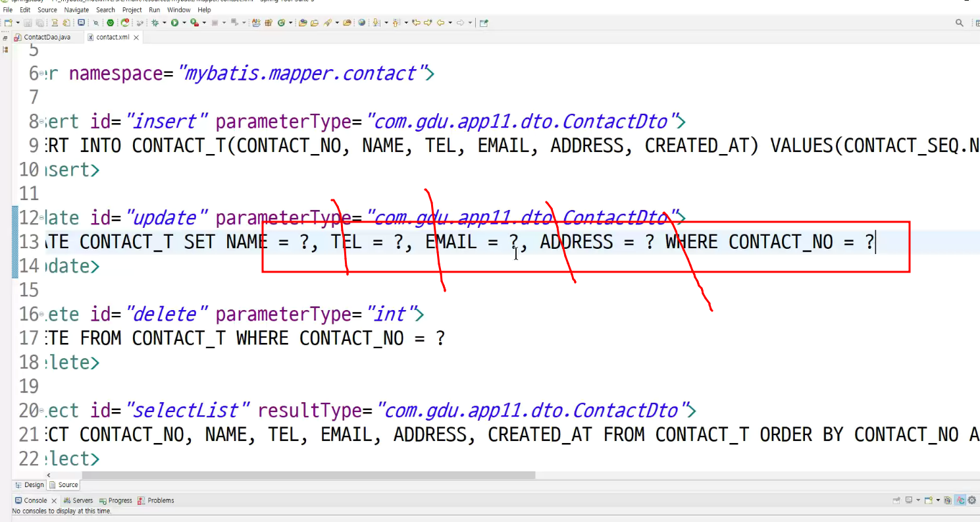Click the Display Selected Console icon

tap(909, 500)
